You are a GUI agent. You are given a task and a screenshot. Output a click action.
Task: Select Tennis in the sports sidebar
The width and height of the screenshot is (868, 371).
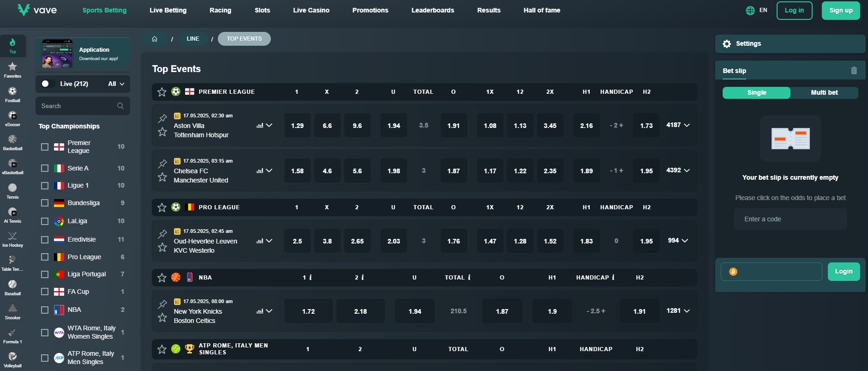12,190
